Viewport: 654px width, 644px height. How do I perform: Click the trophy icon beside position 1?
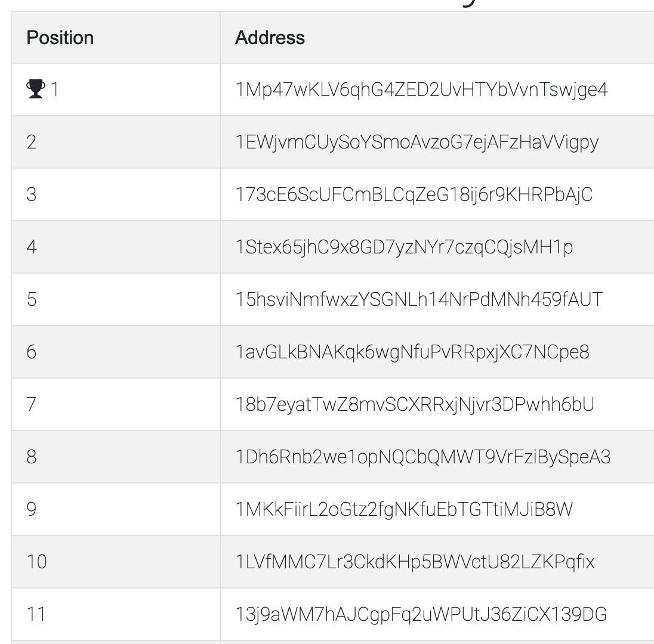[x=35, y=89]
